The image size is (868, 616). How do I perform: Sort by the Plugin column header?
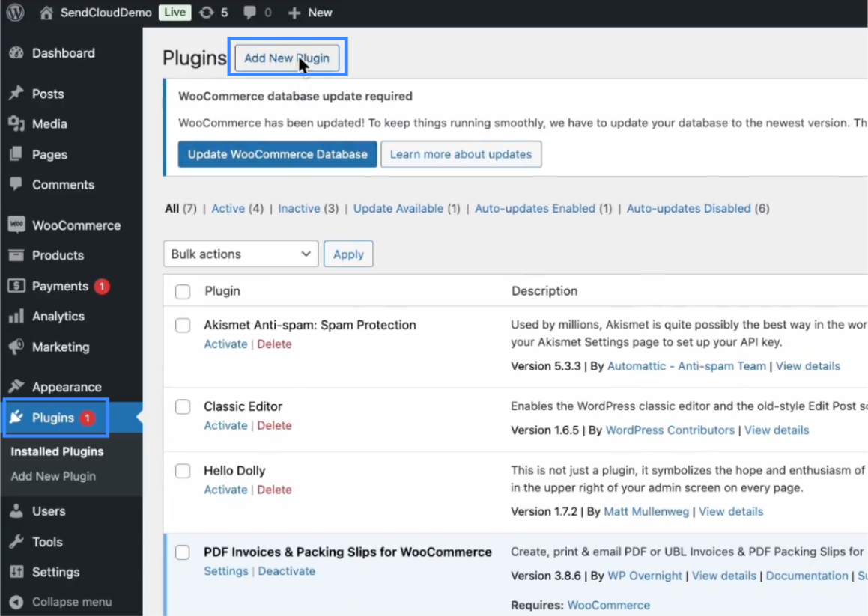pos(222,291)
